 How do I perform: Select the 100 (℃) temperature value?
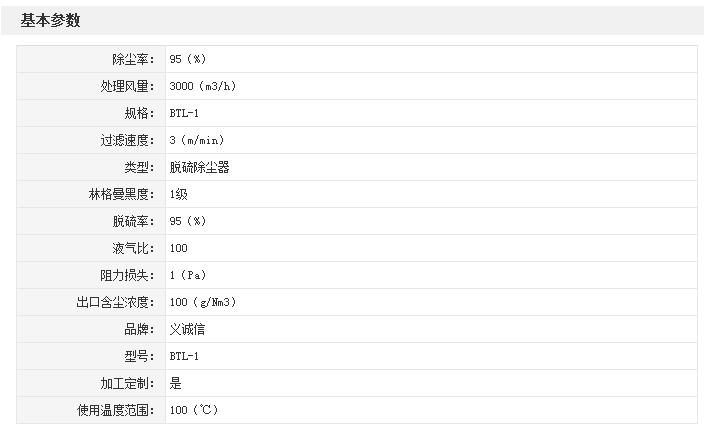pyautogui.click(x=194, y=410)
